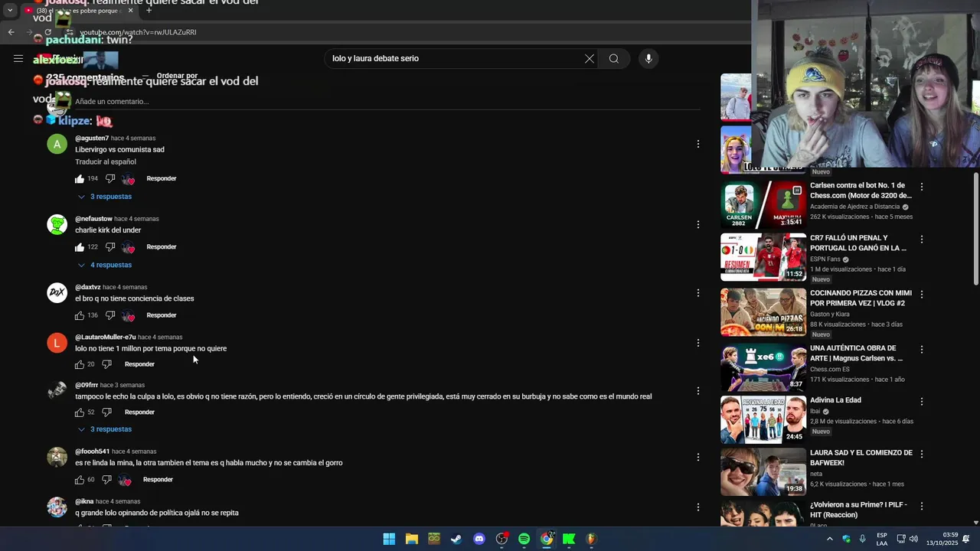The height and width of the screenshot is (551, 980).
Task: Dislike the comment by @nefaustow
Action: click(110, 247)
